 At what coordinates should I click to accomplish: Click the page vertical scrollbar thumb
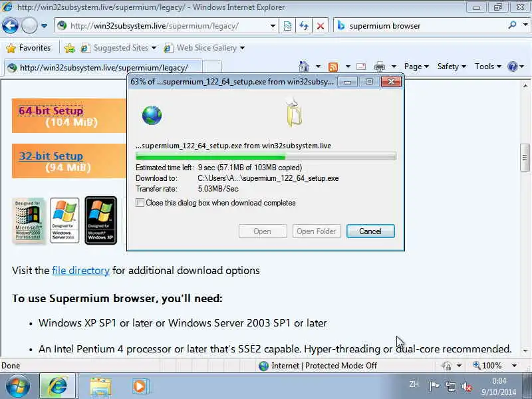click(x=525, y=158)
